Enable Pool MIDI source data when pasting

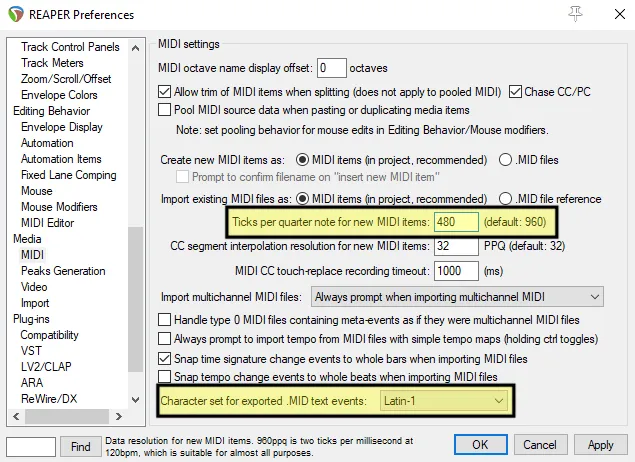[x=164, y=110]
